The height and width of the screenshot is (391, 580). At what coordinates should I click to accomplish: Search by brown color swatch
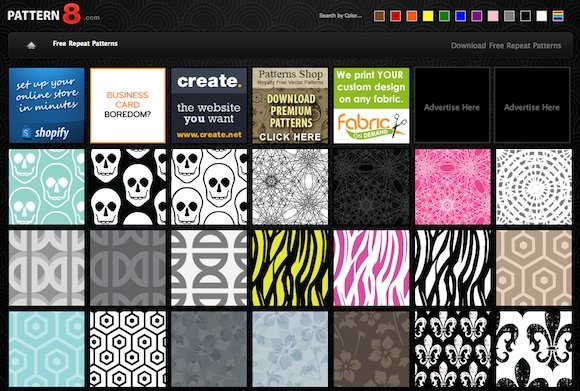(379, 16)
